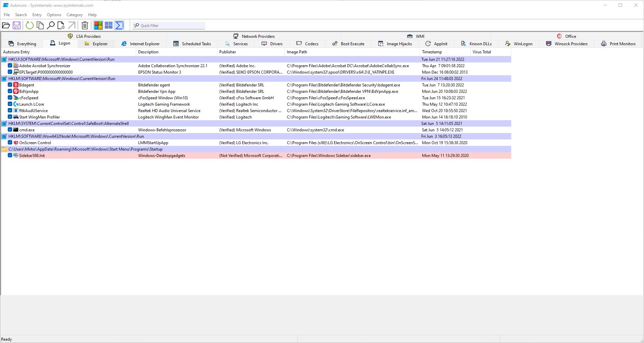Toggle the cFosSpeed checkbox

[10, 98]
